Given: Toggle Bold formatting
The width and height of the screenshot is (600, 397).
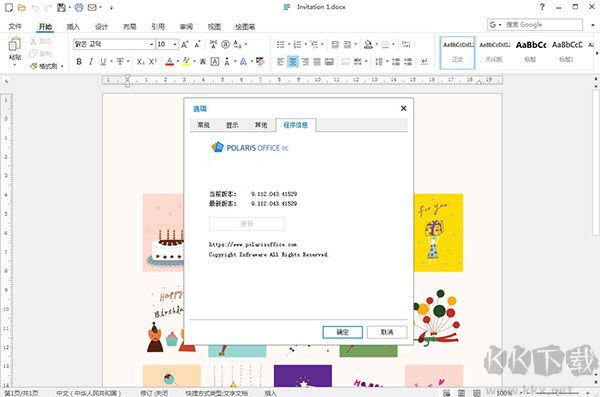Looking at the screenshot, I should [79, 62].
